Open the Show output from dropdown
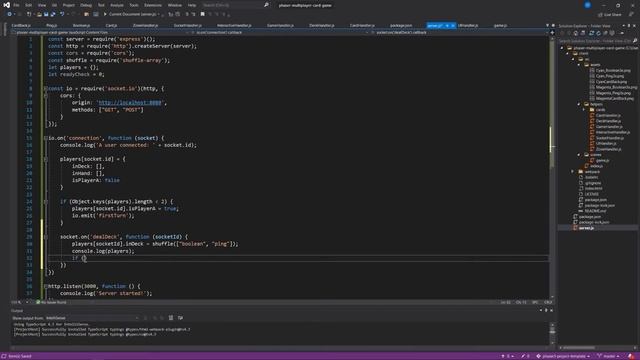 coord(92,318)
